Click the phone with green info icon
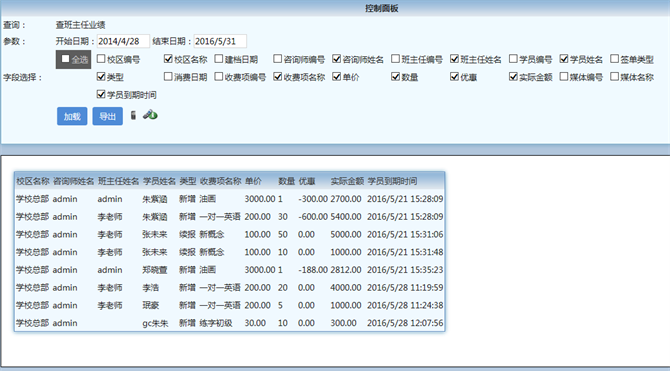 click(x=150, y=115)
